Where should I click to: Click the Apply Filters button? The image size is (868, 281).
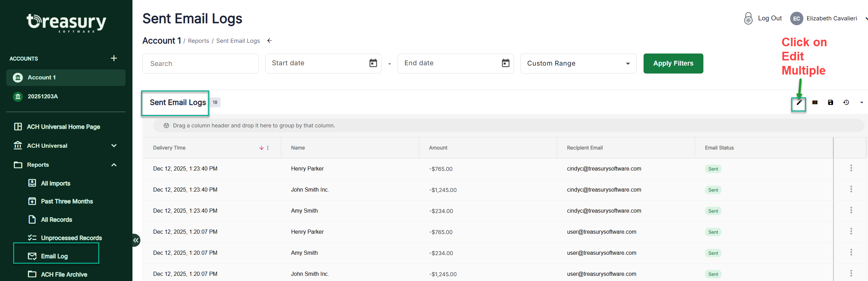coord(673,64)
